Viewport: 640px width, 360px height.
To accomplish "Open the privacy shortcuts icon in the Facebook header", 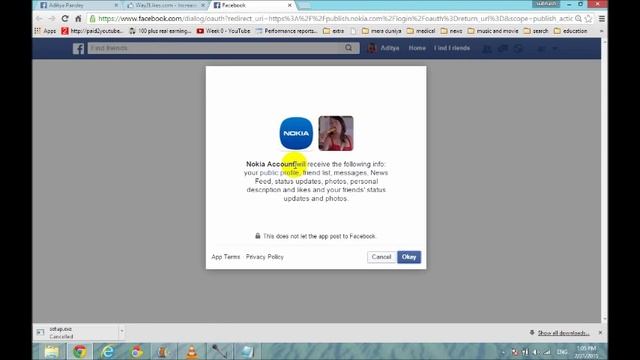I will [541, 49].
